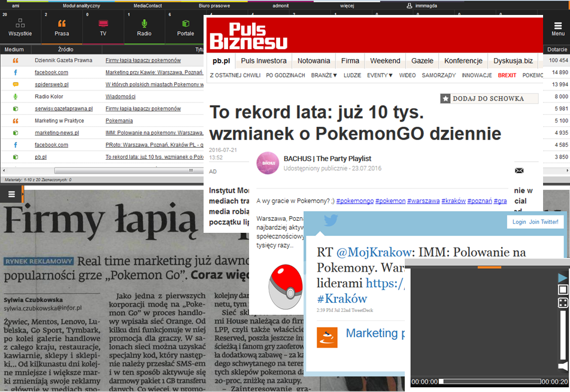Click the RYNEK REKLAMOWY label in the newspaper scan
The image size is (570, 392).
[x=39, y=261]
